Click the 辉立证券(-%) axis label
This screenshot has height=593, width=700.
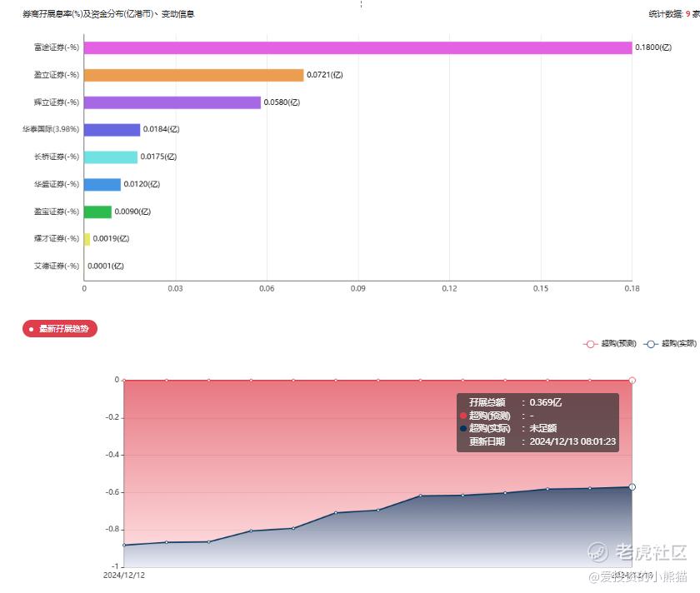(57, 102)
